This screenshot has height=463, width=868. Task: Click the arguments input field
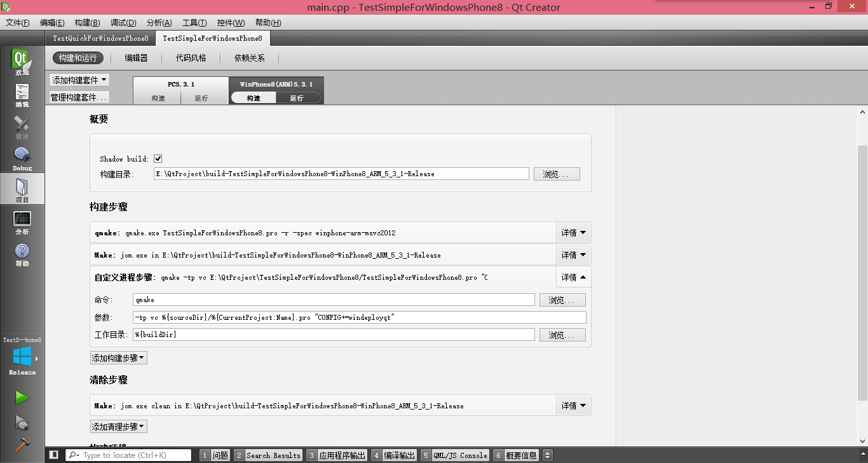click(x=360, y=317)
